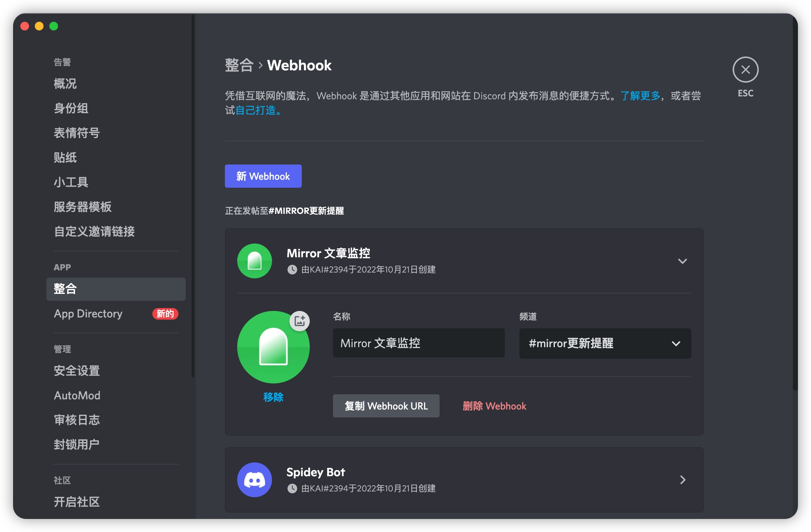811x532 pixels.
Task: Open AutoMod settings in sidebar
Action: click(x=77, y=395)
